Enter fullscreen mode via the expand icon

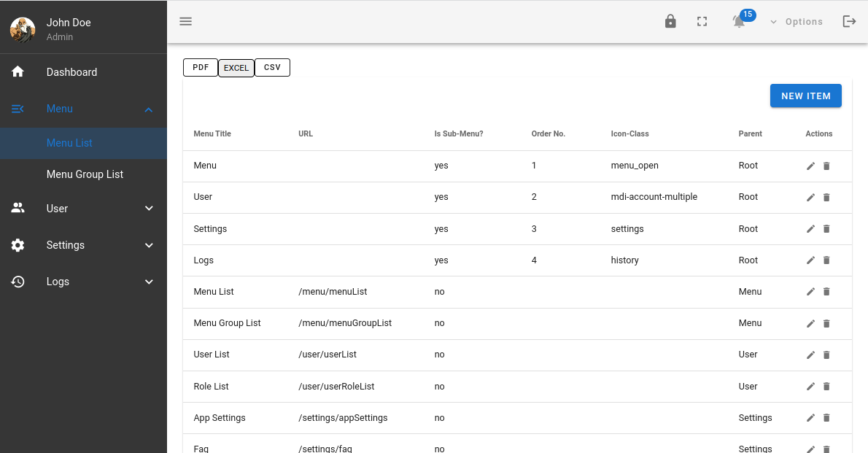(702, 22)
